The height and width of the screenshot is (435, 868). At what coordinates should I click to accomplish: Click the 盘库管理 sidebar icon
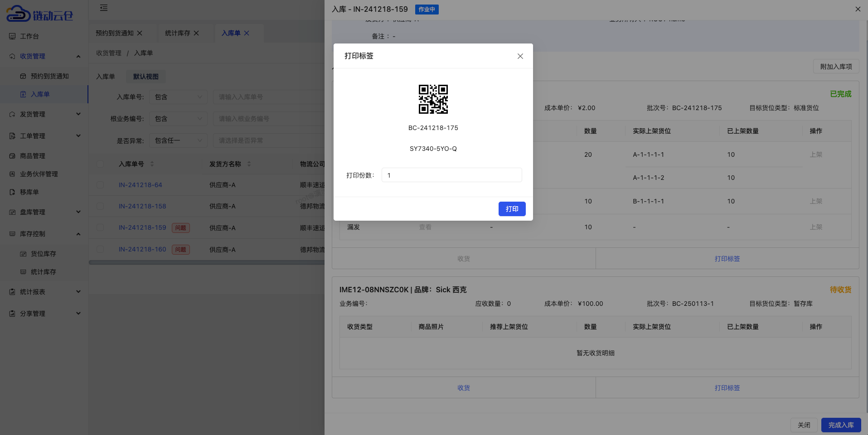11,212
